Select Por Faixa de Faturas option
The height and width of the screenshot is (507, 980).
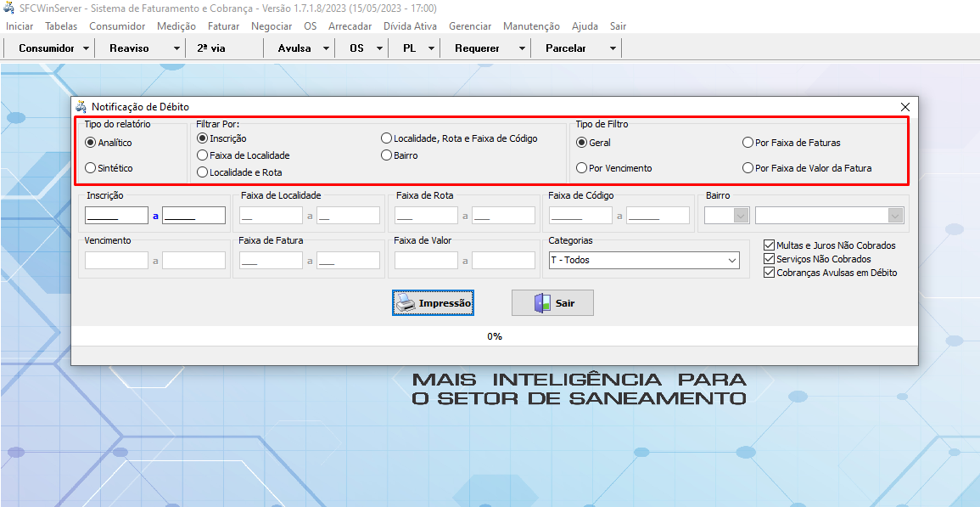click(748, 143)
